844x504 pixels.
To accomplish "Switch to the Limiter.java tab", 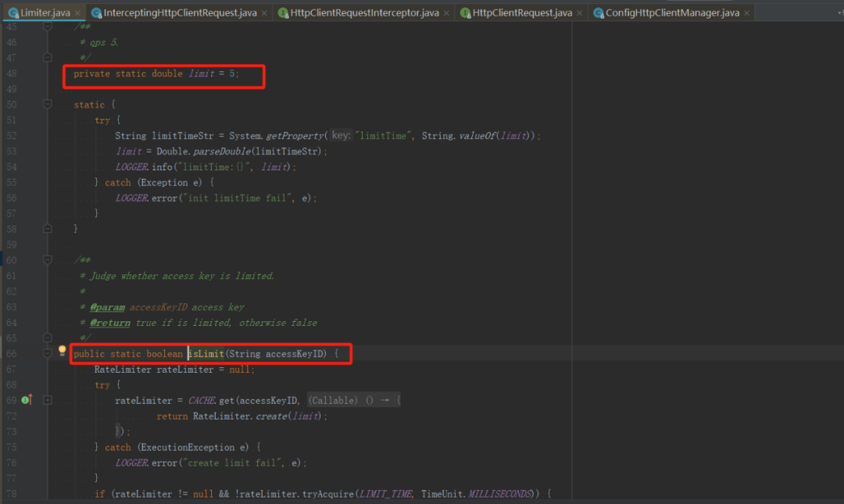I will 45,13.
